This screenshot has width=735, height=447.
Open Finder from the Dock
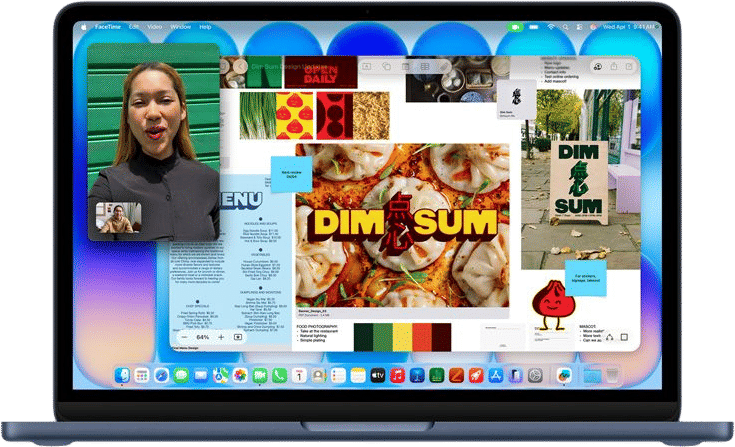tap(122, 375)
